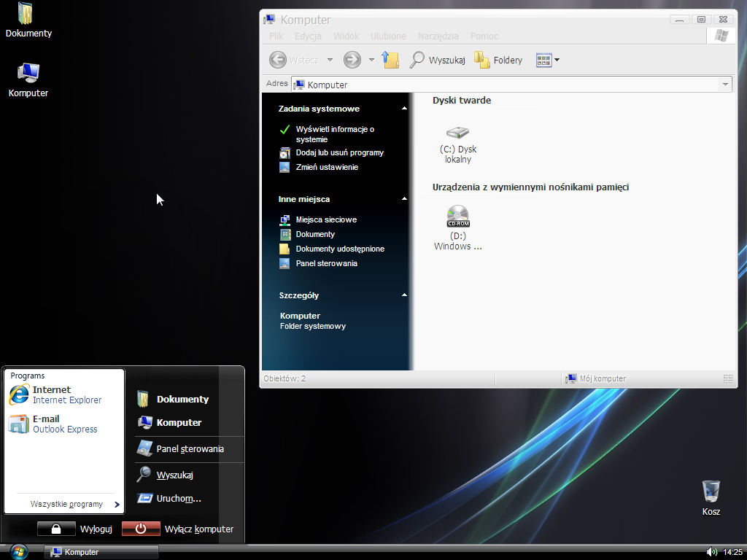
Task: Click the add/remove programs icon
Action: pos(285,153)
